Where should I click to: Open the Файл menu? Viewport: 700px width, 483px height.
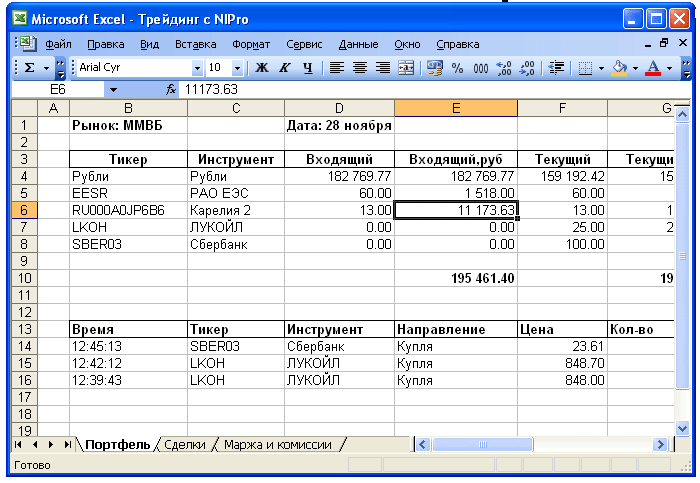(58, 44)
